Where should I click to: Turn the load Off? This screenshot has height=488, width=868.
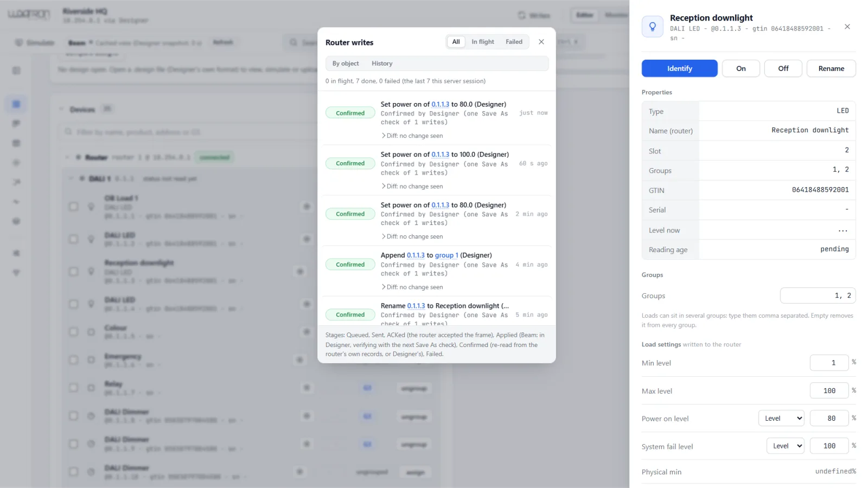tap(783, 68)
